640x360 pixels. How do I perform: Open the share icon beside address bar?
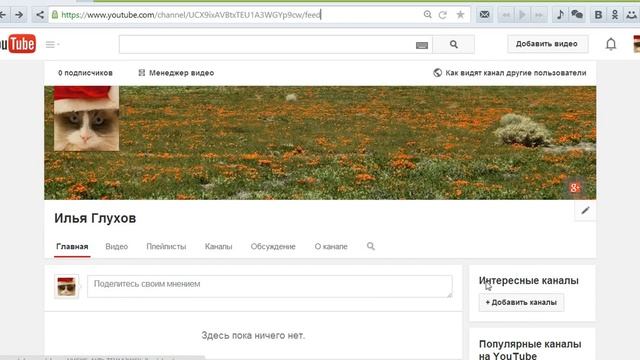[x=40, y=15]
